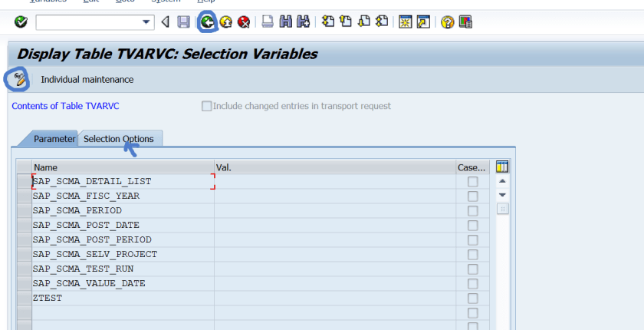This screenshot has height=330, width=644.
Task: Toggle the Case checkbox for ZTEST row
Action: coord(472,299)
